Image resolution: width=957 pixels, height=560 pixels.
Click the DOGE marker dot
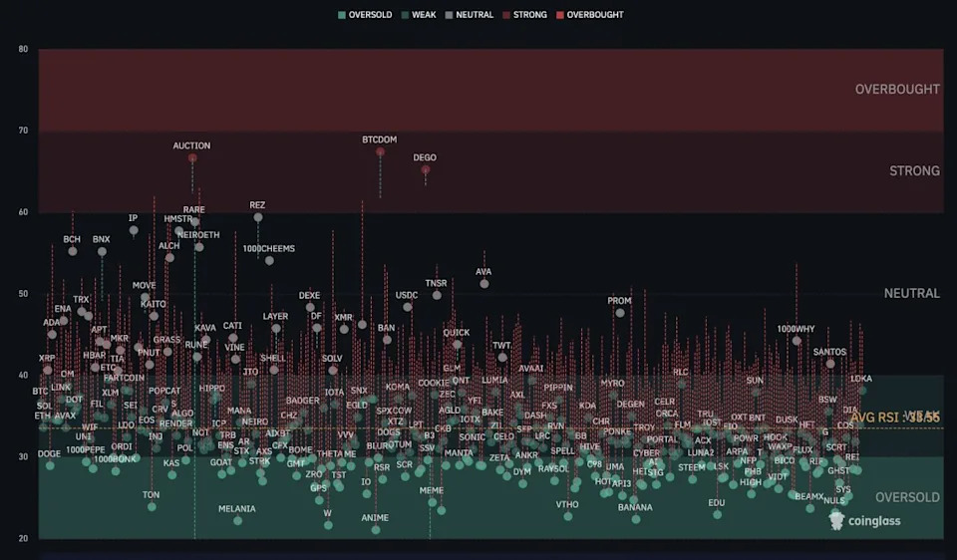click(x=50, y=465)
